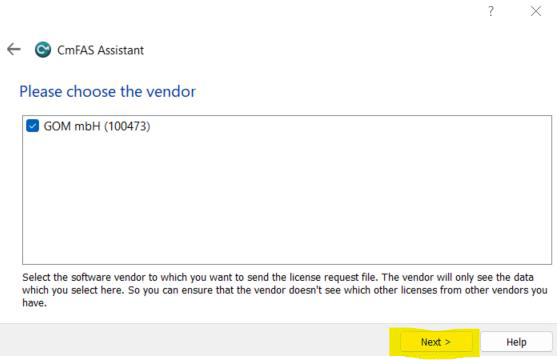
Task: Click the license request description paragraph
Action: pos(285,290)
